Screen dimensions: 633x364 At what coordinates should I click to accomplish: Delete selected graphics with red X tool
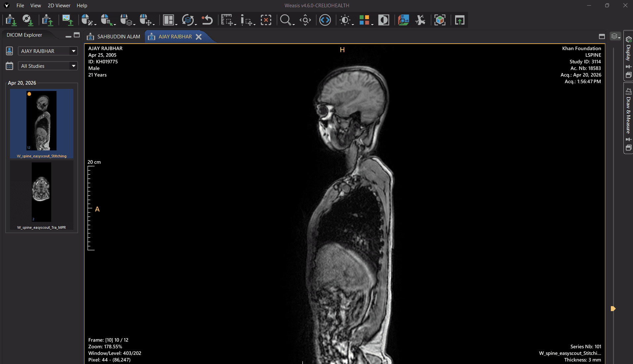coord(266,20)
